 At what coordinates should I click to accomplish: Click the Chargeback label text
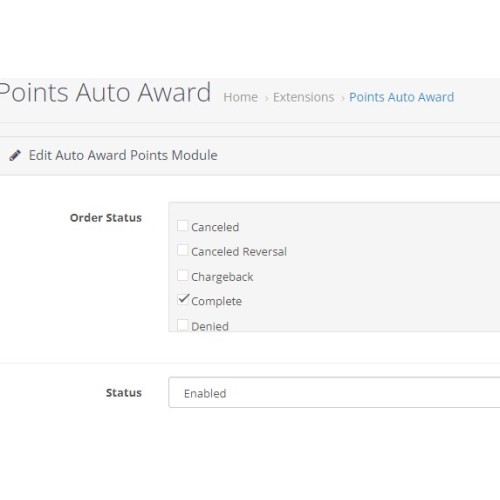click(x=222, y=277)
